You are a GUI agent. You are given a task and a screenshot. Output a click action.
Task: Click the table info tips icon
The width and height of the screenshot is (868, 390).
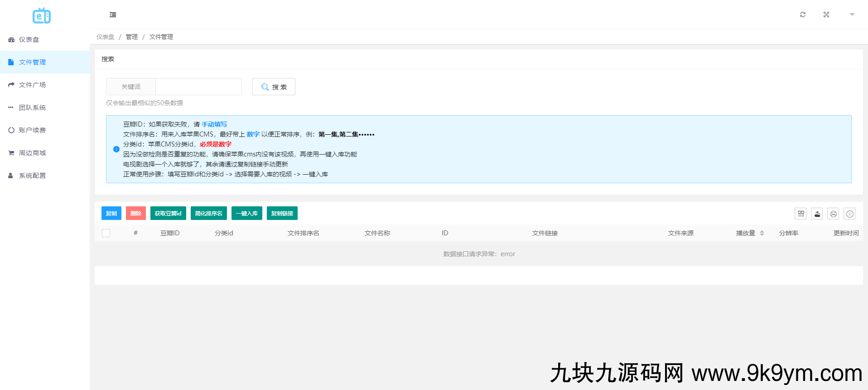(849, 214)
